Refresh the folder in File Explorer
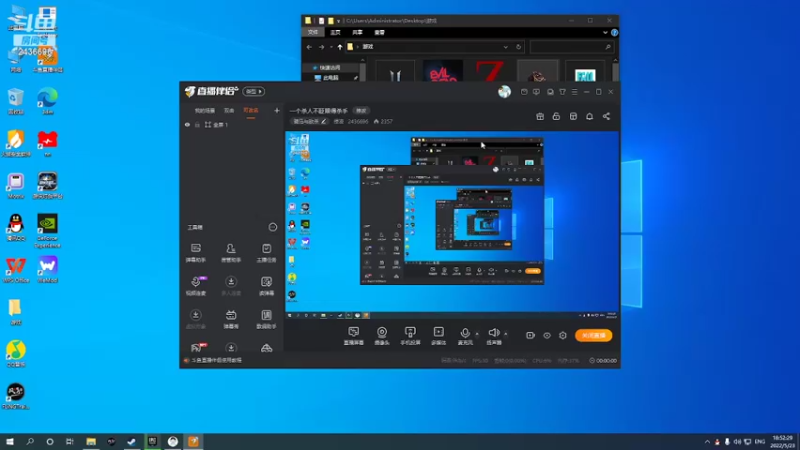 point(518,47)
